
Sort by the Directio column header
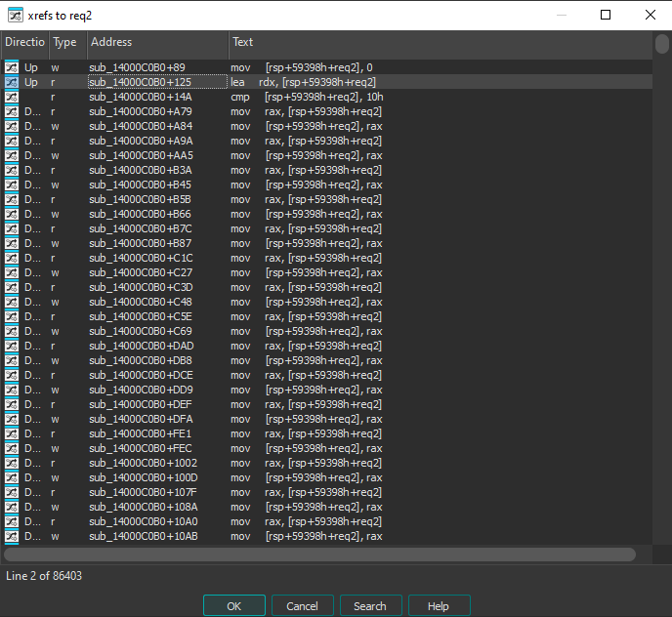pos(24,42)
